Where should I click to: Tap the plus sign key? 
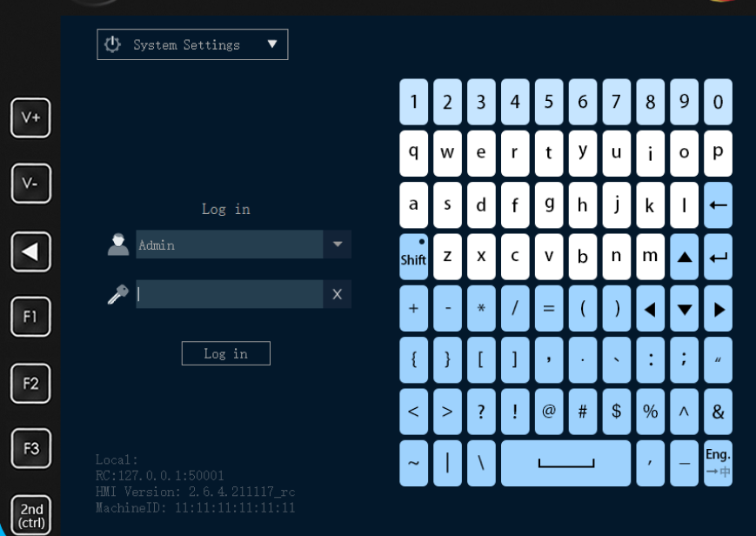414,308
